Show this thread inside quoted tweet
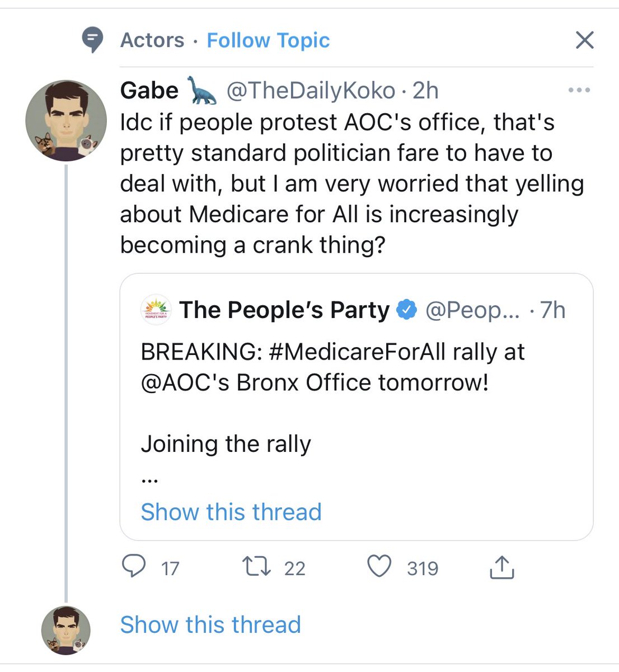The height and width of the screenshot is (672, 619). coord(231,512)
